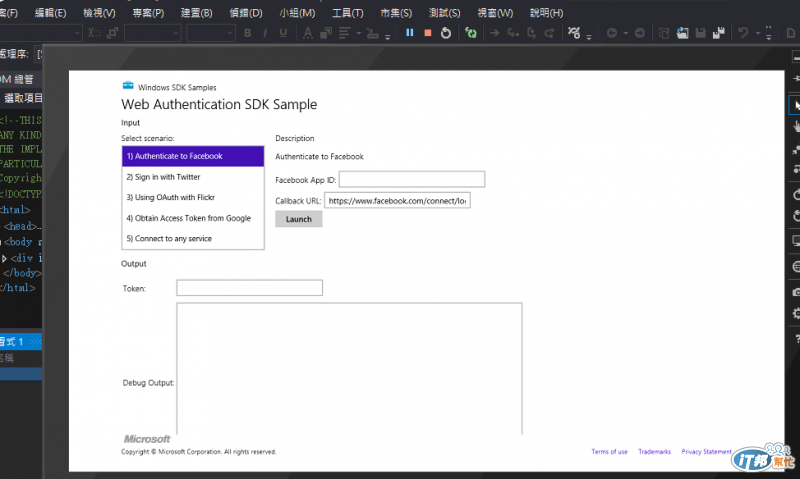Click the simulator screenshot settings gear icon
The height and width of the screenshot is (479, 800).
coord(796,313)
